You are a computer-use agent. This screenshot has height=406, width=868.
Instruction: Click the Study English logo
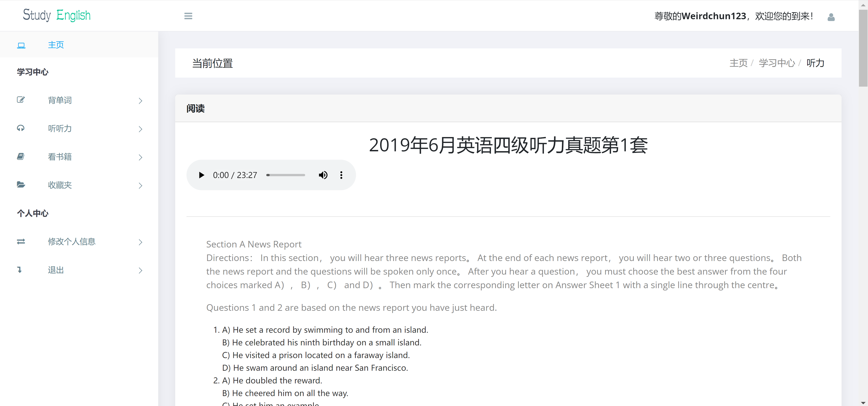point(57,16)
